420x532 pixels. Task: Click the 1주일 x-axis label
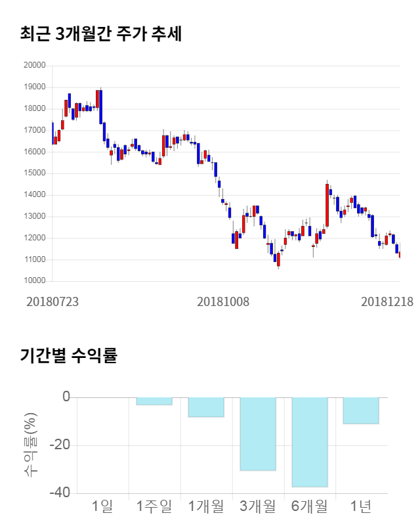point(154,506)
